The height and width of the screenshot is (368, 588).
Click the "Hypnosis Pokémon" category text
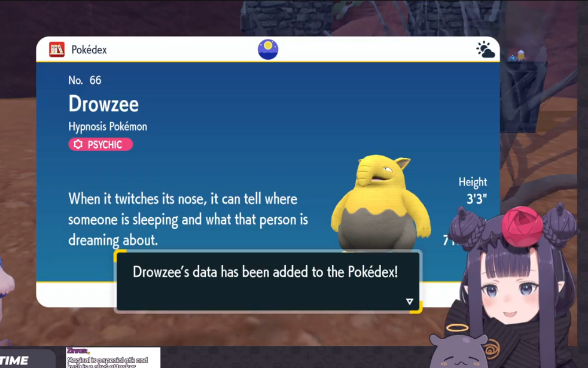point(108,127)
